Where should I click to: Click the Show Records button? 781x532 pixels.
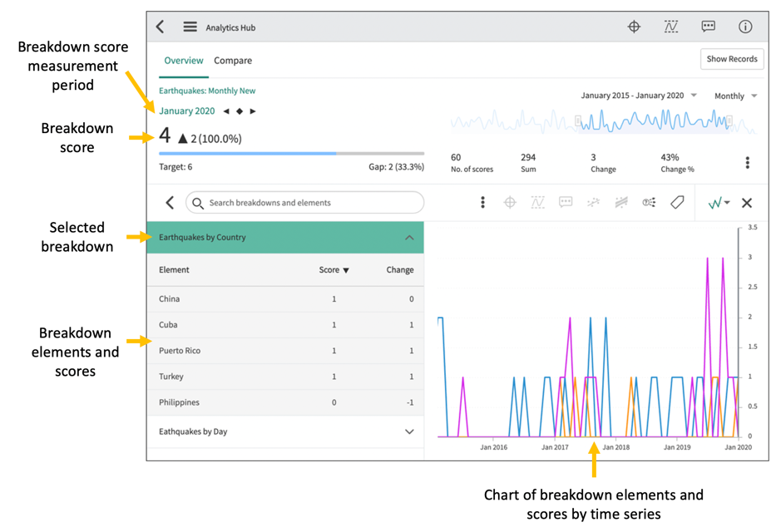pyautogui.click(x=732, y=59)
